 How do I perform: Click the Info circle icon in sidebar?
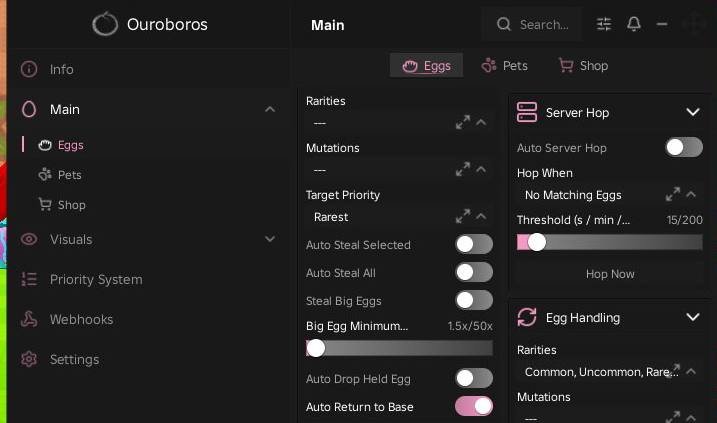[x=29, y=69]
